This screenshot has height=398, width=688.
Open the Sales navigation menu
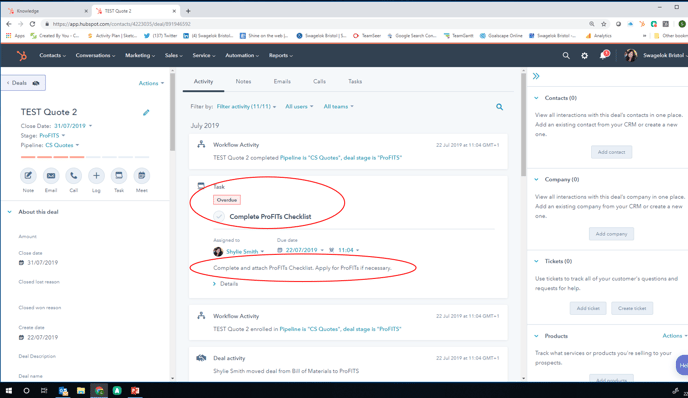173,56
